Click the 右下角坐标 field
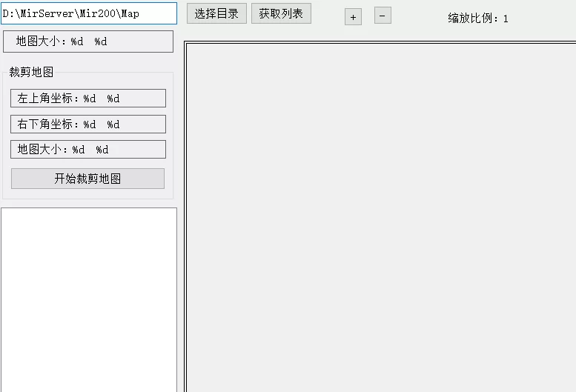 (88, 124)
